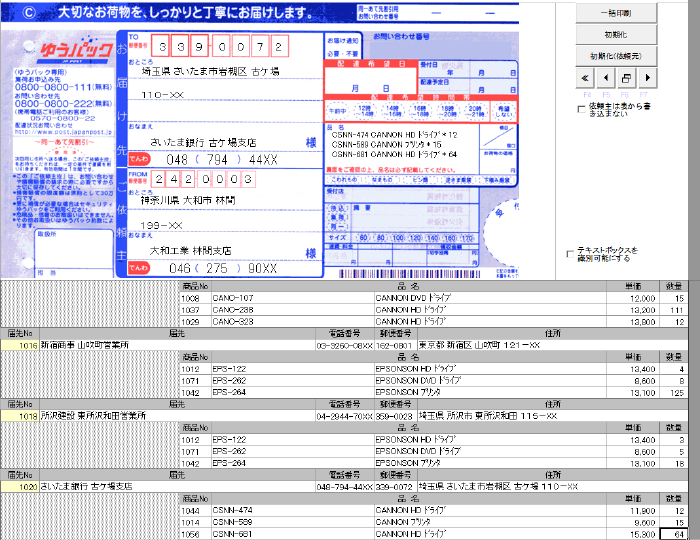This screenshot has width=700, height=540.
Task: Select address cell ending 古ケ場 110-XX in table
Action: point(553,487)
